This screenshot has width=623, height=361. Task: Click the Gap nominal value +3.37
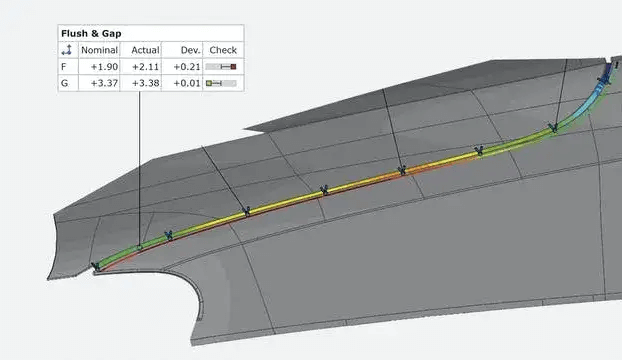104,83
